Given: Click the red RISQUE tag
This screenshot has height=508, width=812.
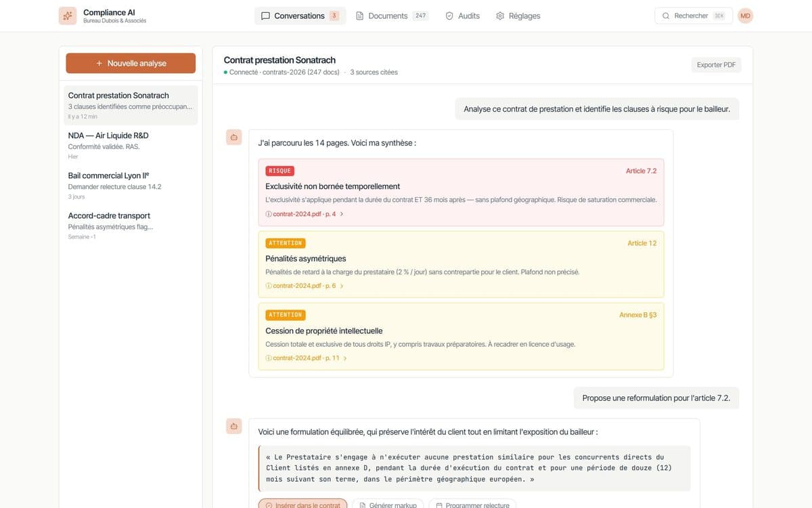Looking at the screenshot, I should 279,171.
